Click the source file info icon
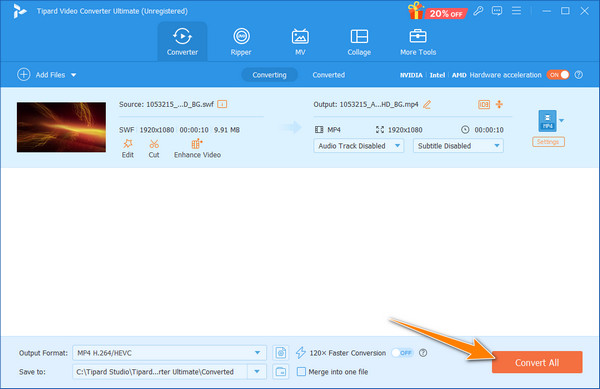 coord(222,104)
